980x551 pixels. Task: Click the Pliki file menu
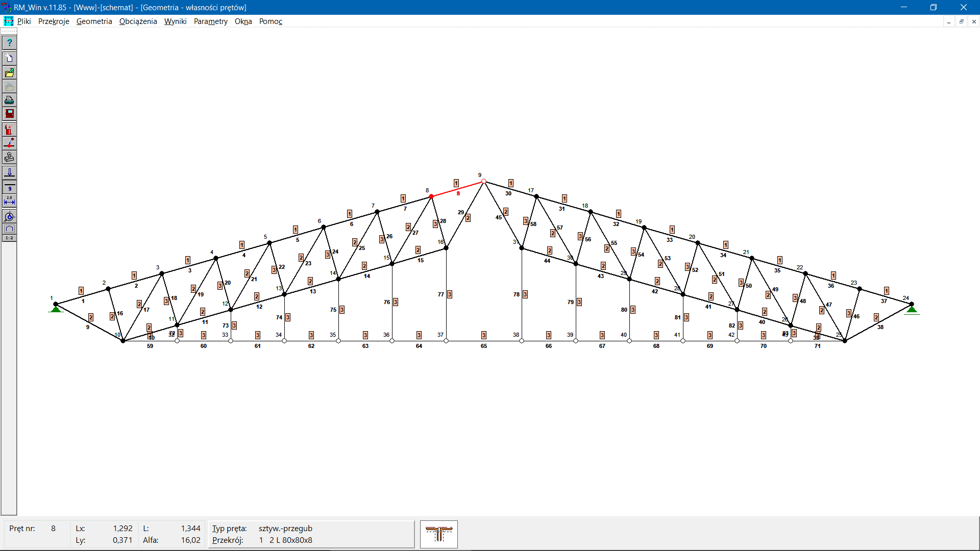[24, 21]
